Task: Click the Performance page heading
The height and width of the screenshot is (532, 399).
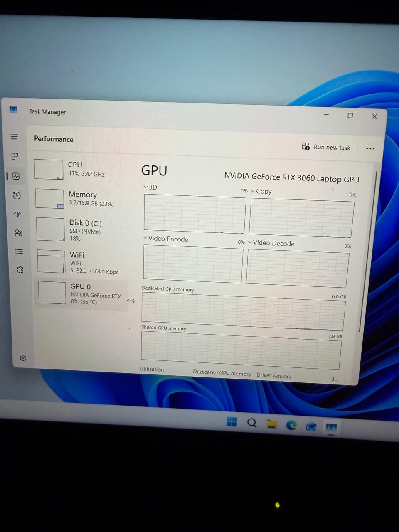Action: click(54, 139)
